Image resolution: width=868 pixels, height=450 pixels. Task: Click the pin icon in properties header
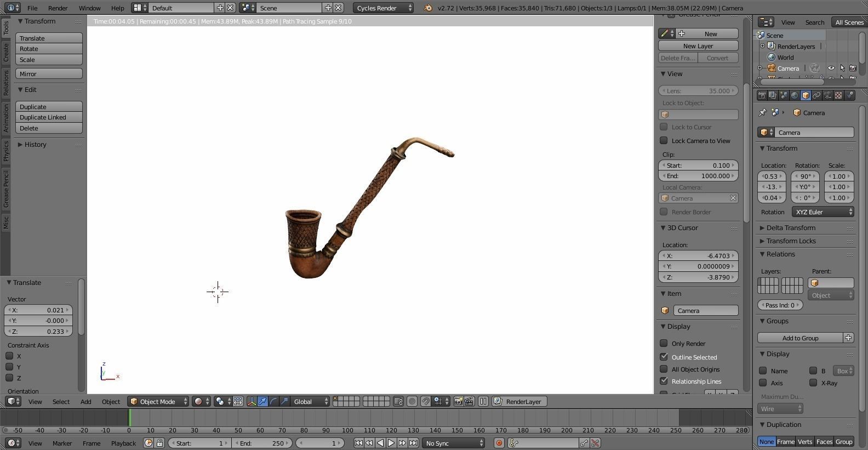[762, 112]
